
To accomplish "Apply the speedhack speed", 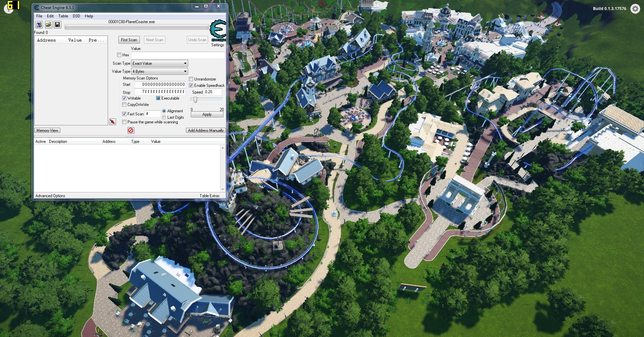I will 207,114.
